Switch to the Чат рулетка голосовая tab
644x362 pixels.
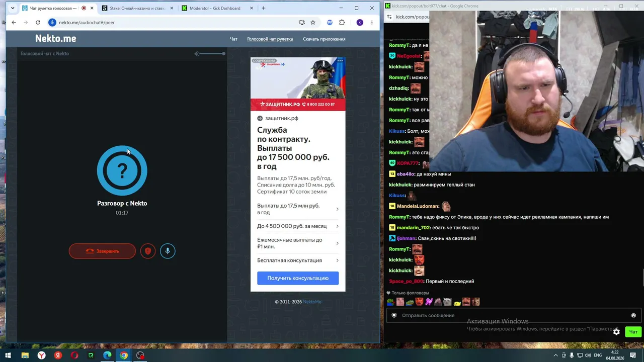[x=57, y=8]
